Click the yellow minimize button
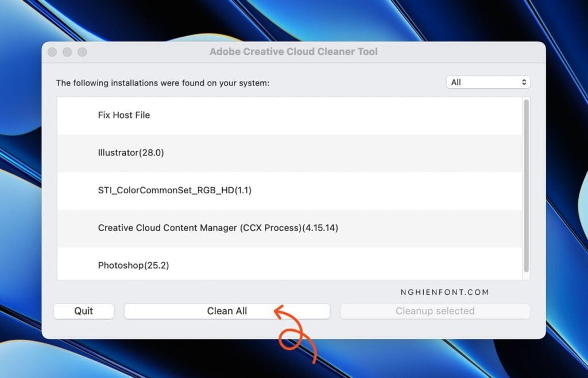 pos(67,52)
